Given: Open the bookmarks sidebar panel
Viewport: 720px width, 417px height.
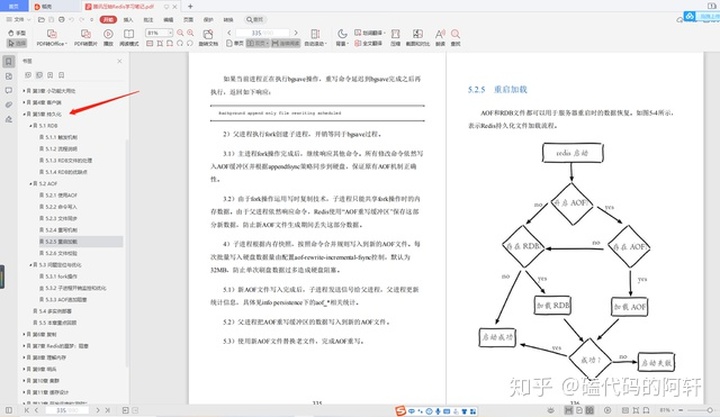Looking at the screenshot, I should click(9, 61).
